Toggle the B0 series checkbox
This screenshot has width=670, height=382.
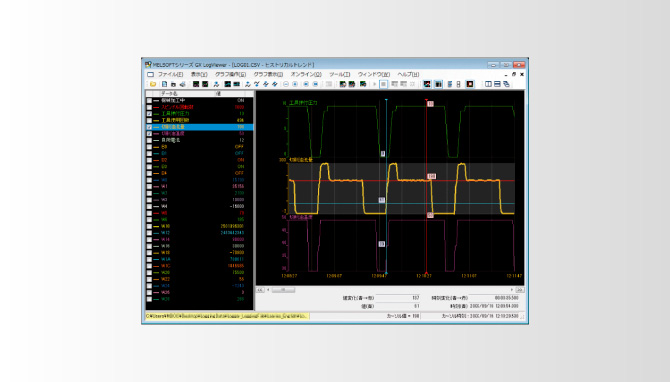pos(149,147)
